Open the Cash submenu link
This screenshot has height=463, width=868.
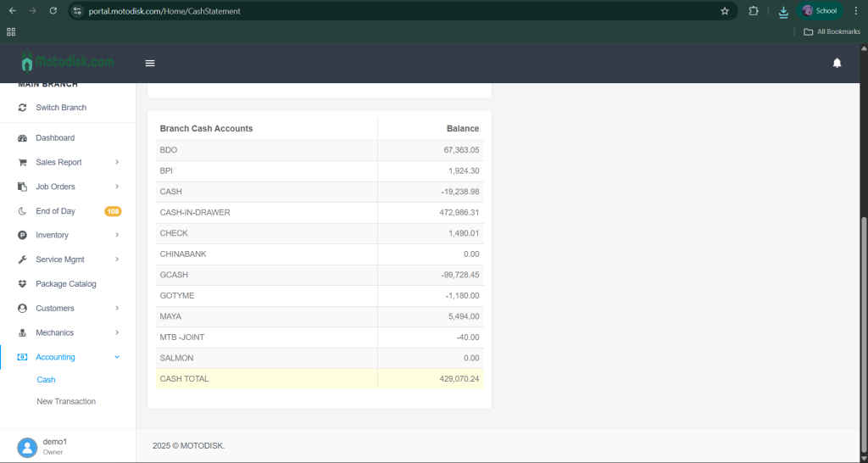point(46,380)
